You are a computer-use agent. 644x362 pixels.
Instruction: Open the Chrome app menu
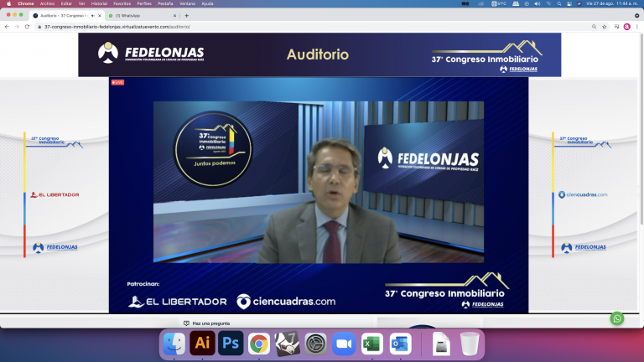point(25,3)
